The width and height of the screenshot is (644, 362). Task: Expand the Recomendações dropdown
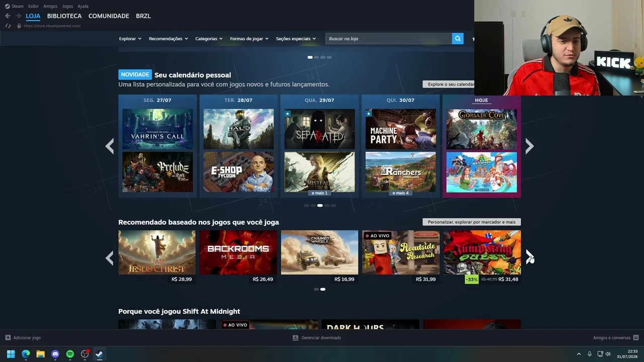[x=168, y=39]
